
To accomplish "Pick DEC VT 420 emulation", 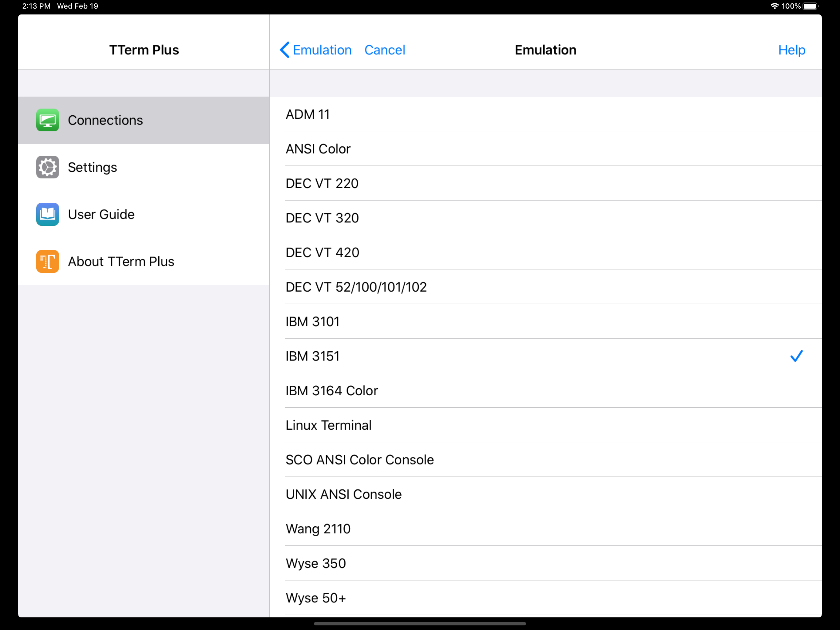I will (x=545, y=253).
